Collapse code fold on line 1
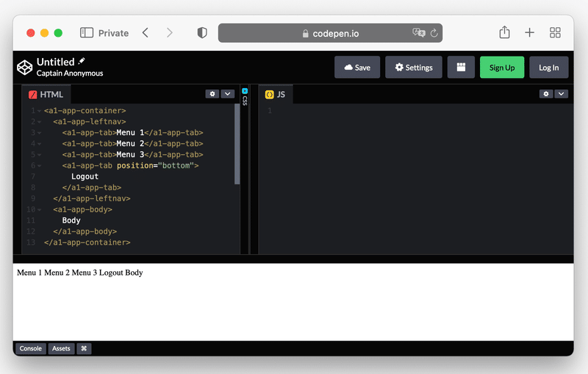 click(x=39, y=111)
